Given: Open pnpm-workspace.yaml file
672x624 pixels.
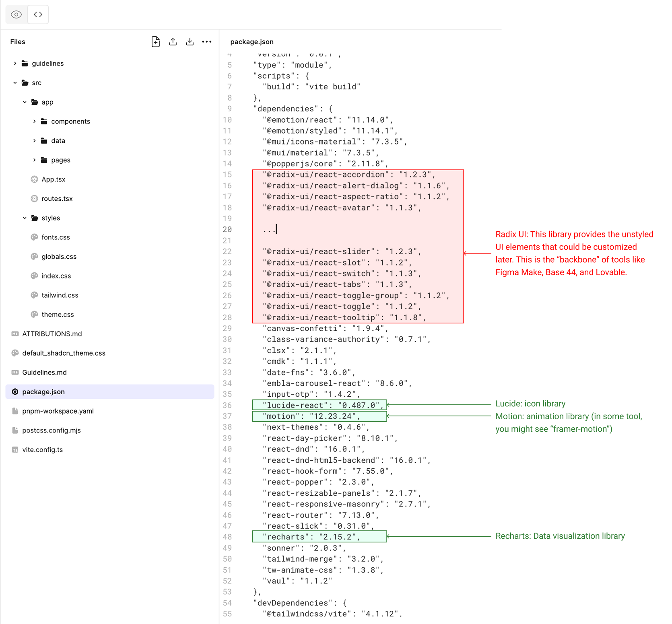Looking at the screenshot, I should [58, 411].
